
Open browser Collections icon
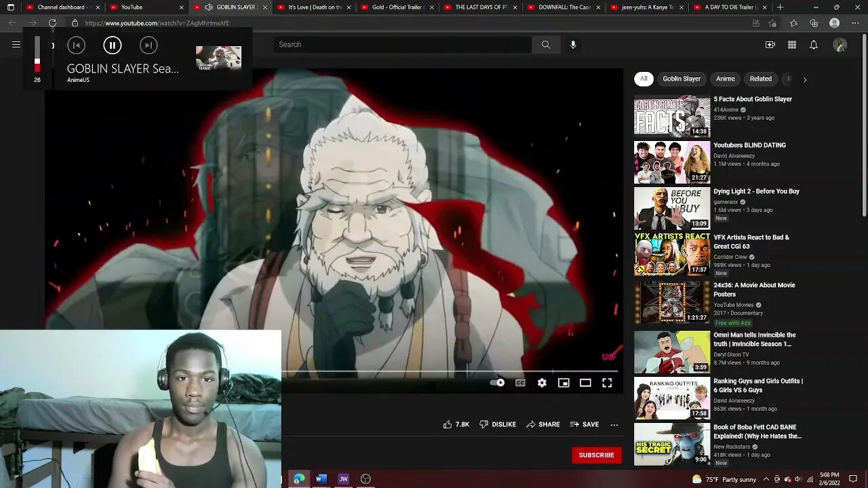814,23
